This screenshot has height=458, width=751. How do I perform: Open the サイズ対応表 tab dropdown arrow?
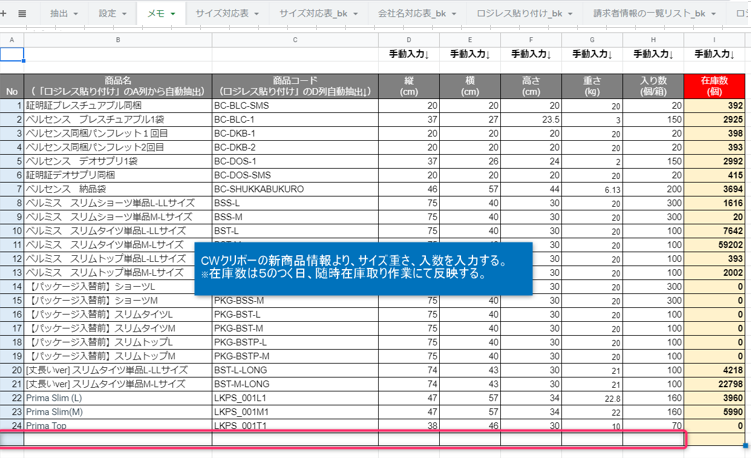(x=257, y=14)
